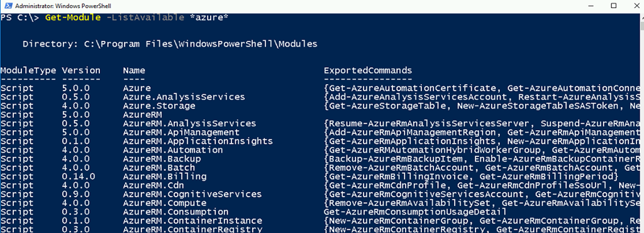Click the AzureRM.Billing module row name
644x233 pixels.
click(x=164, y=176)
